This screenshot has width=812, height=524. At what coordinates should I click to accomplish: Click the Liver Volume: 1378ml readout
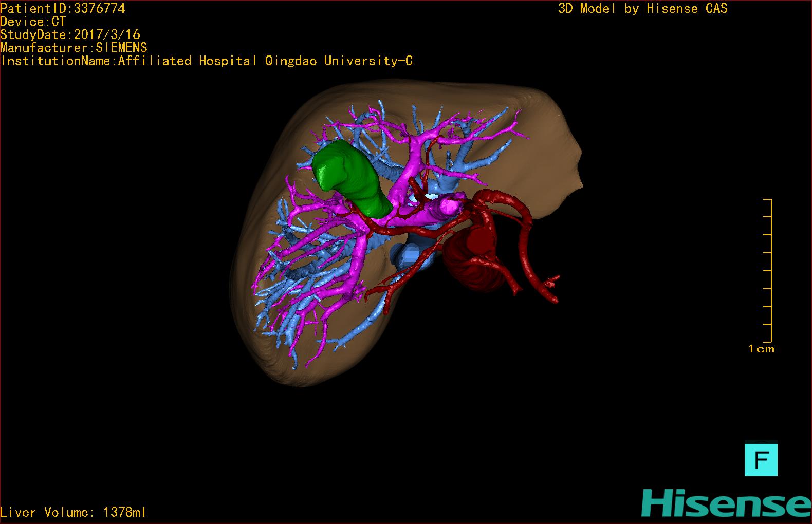(x=73, y=512)
